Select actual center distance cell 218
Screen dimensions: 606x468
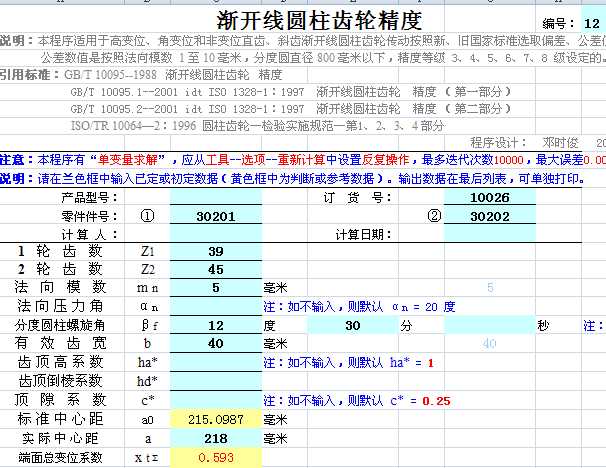(x=216, y=438)
